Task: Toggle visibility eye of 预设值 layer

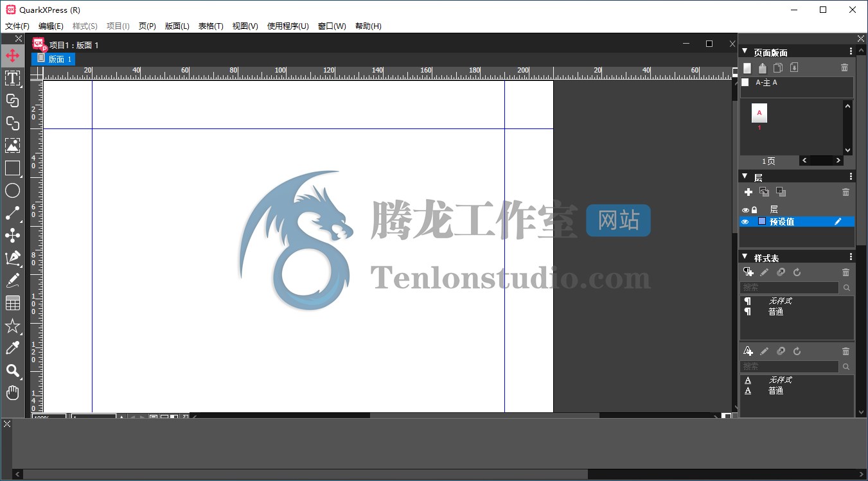Action: 745,222
